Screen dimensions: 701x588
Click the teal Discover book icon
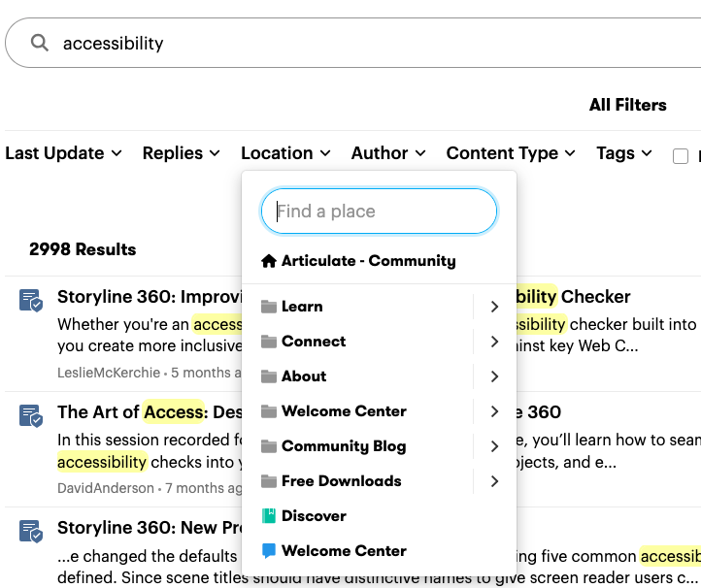coord(269,516)
